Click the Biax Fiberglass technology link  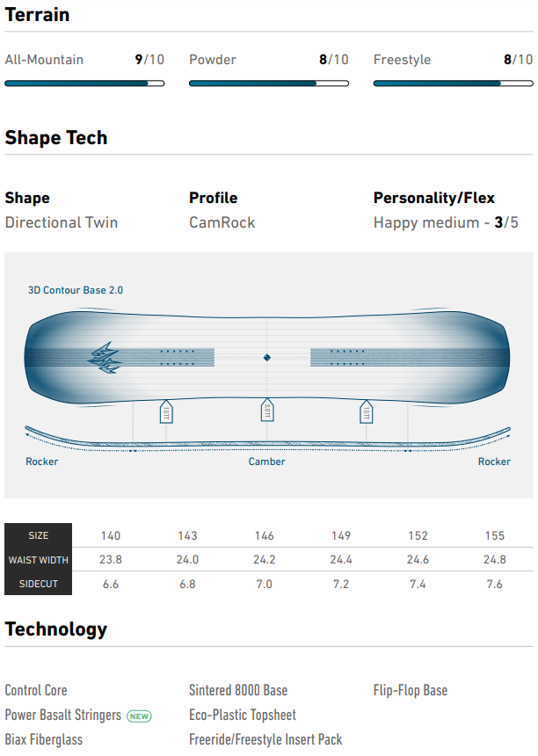45,740
